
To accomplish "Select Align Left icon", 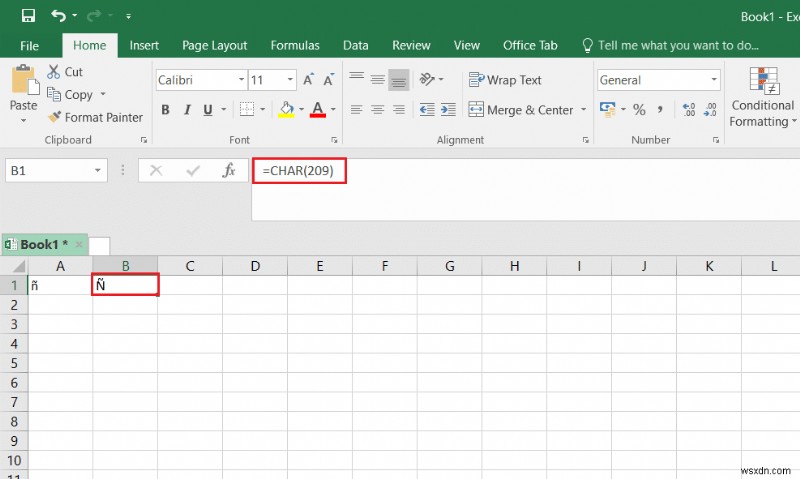I will coord(356,110).
